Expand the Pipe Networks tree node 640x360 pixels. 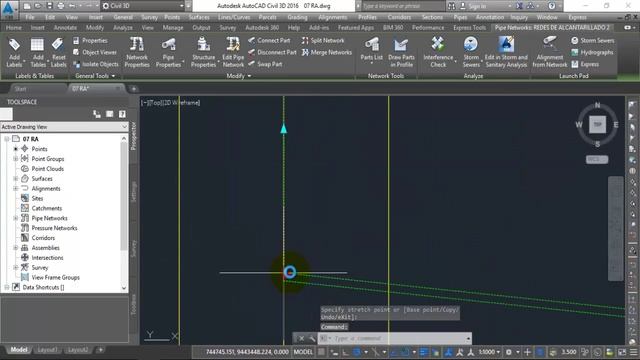[x=16, y=218]
